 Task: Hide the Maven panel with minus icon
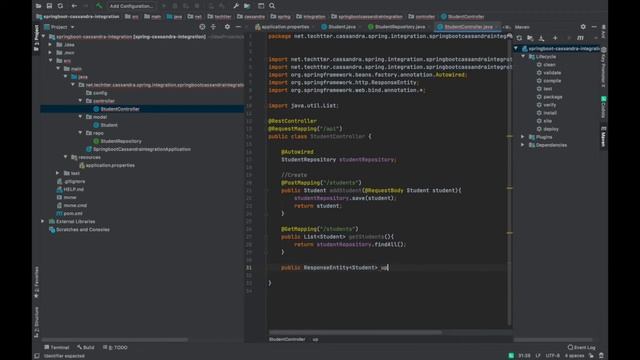594,27
